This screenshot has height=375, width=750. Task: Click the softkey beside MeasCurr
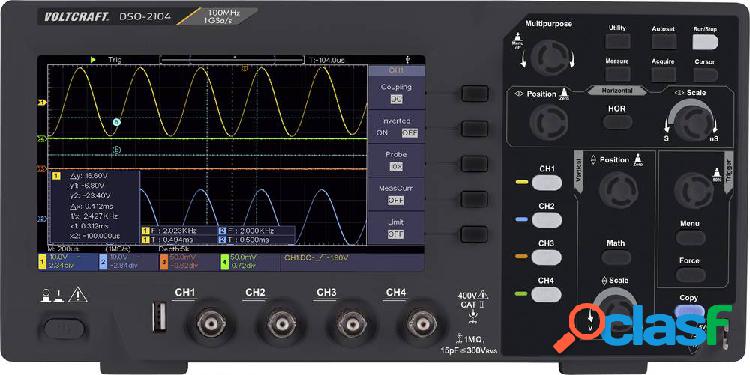point(475,199)
